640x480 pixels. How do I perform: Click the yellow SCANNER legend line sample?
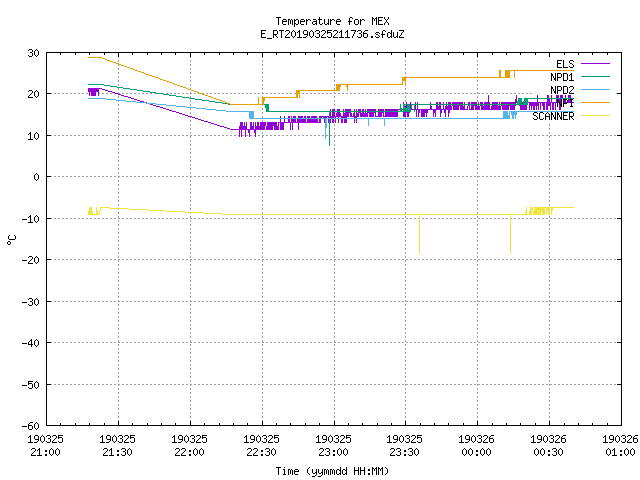[595, 116]
